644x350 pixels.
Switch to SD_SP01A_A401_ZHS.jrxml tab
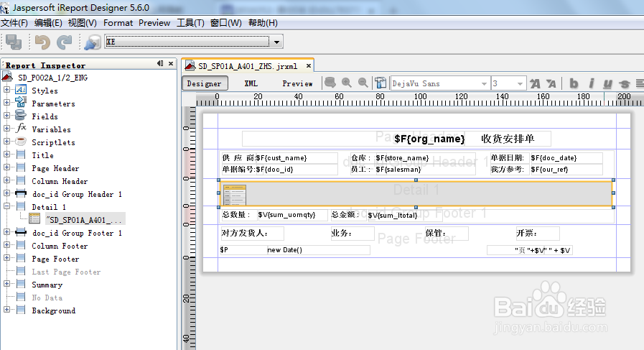(248, 66)
